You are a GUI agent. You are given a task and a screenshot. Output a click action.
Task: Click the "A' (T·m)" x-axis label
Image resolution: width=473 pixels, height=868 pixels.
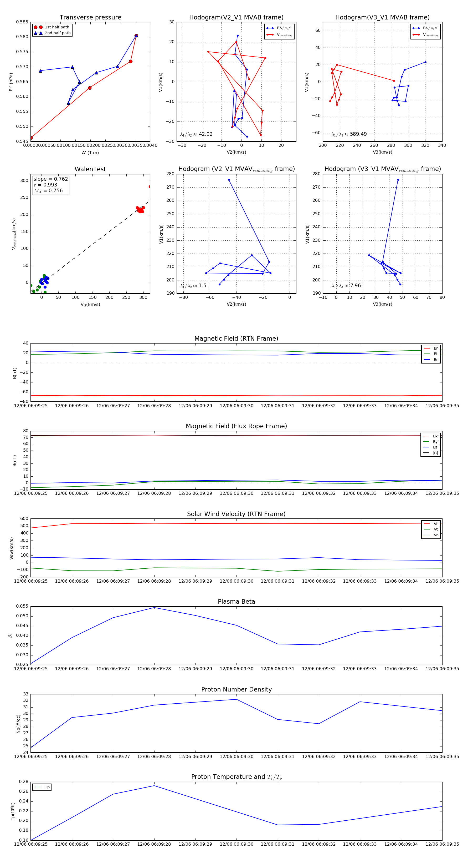(90, 153)
